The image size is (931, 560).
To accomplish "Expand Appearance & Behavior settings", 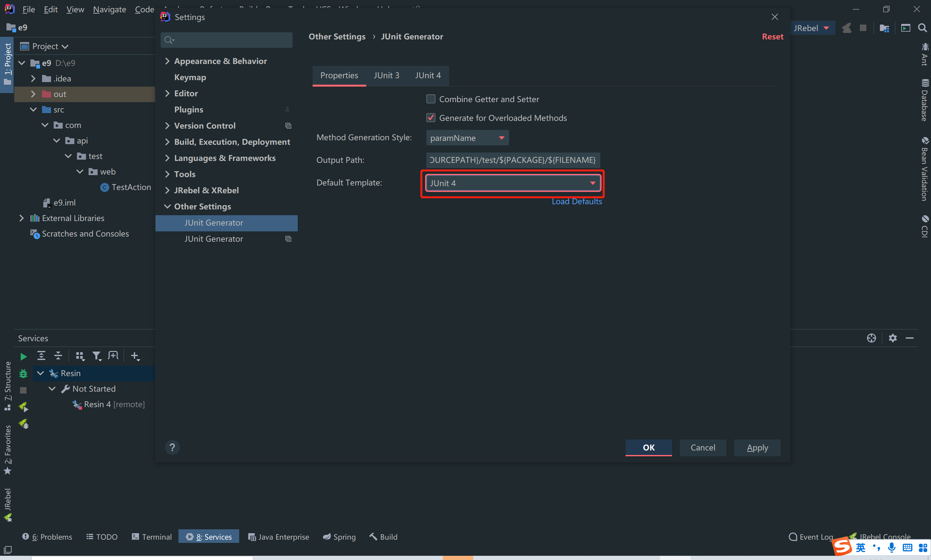I will (x=167, y=61).
